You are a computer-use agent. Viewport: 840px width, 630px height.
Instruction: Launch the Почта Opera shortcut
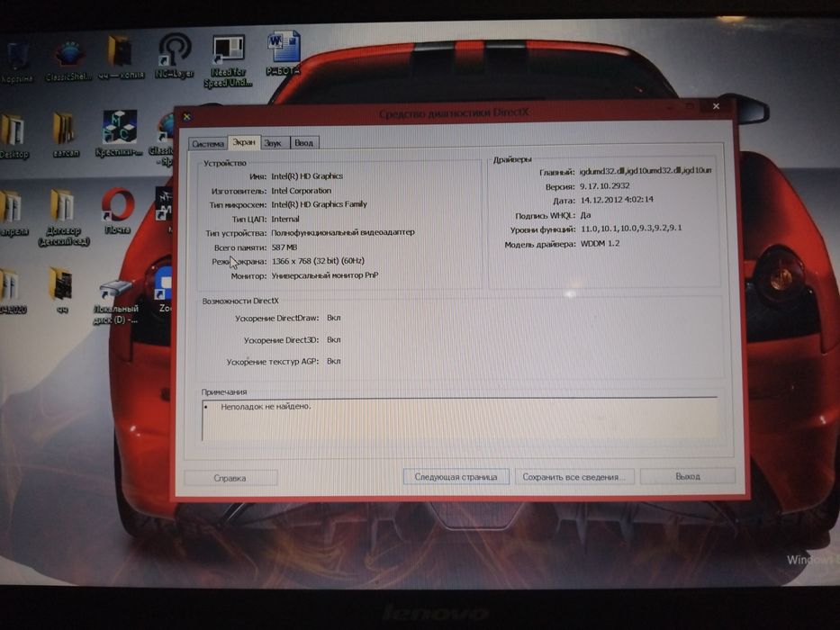[117, 211]
